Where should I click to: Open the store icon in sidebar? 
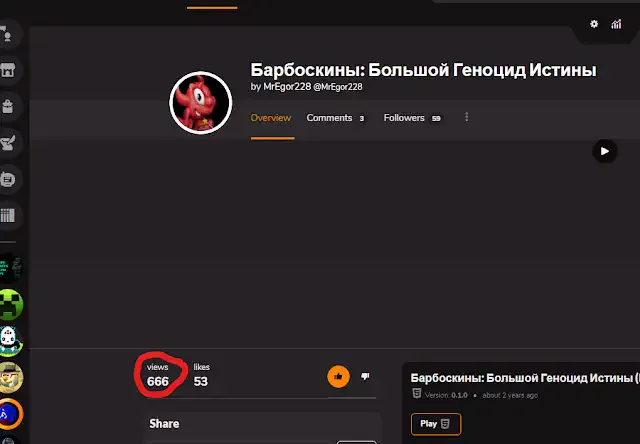click(x=8, y=70)
